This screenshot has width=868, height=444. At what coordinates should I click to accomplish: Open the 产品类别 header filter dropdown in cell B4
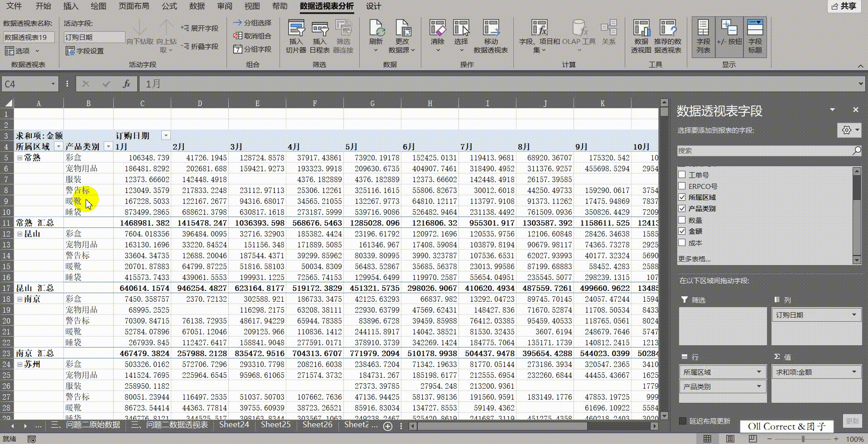(108, 146)
